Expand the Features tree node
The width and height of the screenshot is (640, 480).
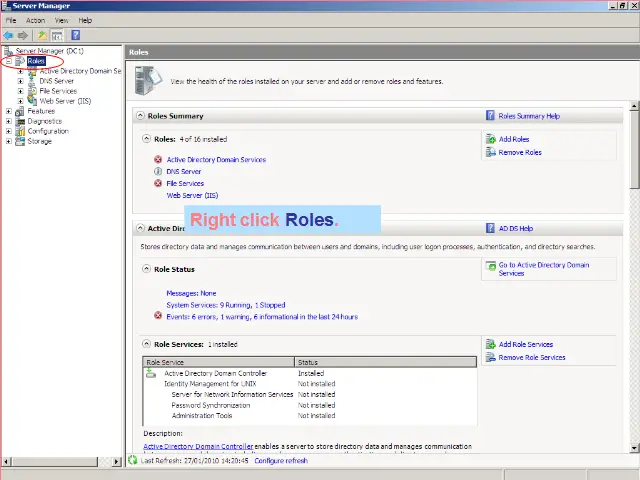(x=9, y=111)
